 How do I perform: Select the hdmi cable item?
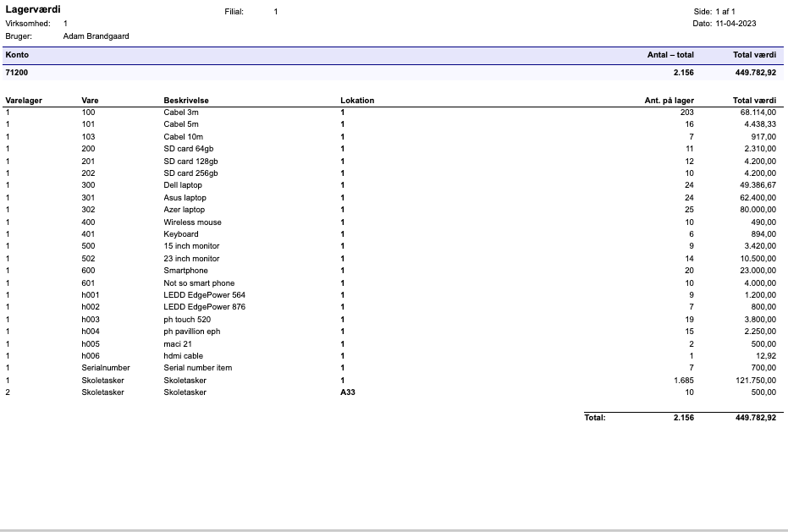pyautogui.click(x=183, y=356)
